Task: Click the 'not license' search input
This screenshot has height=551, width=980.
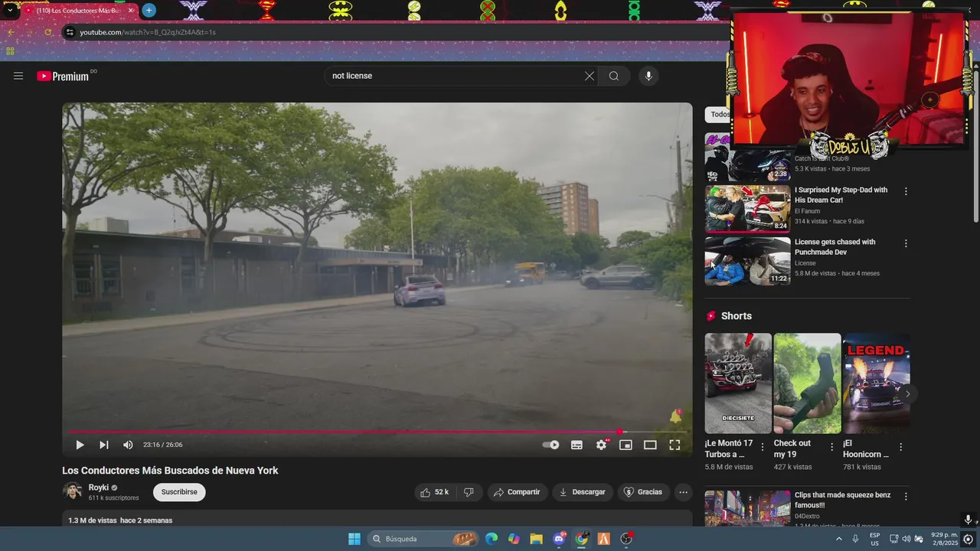Action: point(455,76)
